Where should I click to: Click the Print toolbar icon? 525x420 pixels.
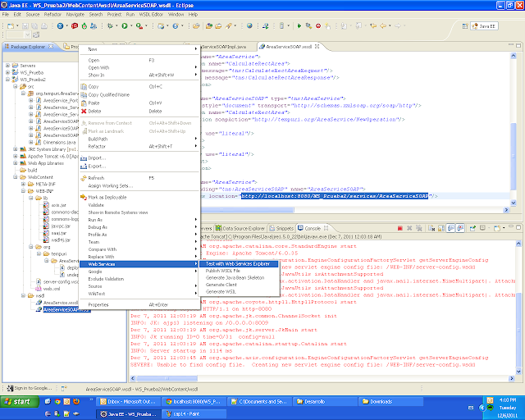coord(43,26)
